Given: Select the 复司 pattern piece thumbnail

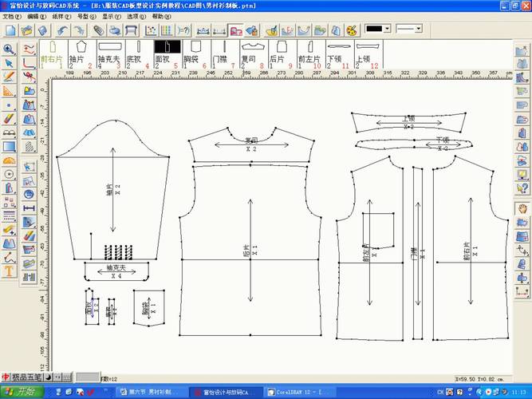Looking at the screenshot, I should 254,54.
